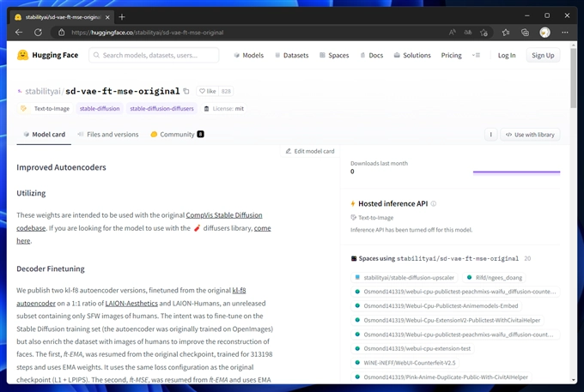Screen dimensions: 584x392
Task: Click the Hosted inference API info icon
Action: tap(434, 203)
